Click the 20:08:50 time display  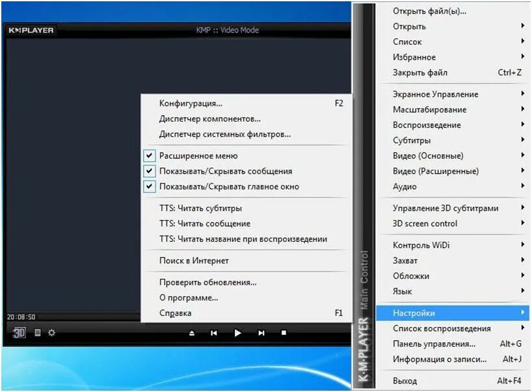click(x=21, y=317)
